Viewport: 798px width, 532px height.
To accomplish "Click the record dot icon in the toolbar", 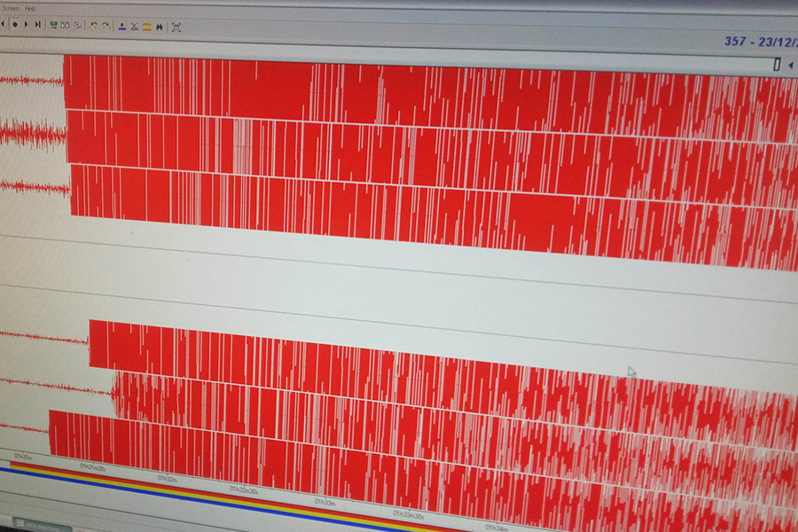I will pyautogui.click(x=14, y=26).
